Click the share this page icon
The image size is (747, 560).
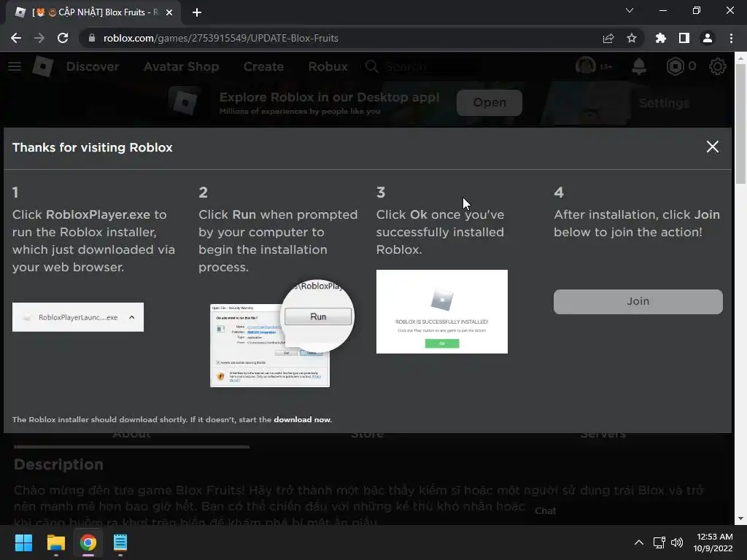[x=608, y=39]
